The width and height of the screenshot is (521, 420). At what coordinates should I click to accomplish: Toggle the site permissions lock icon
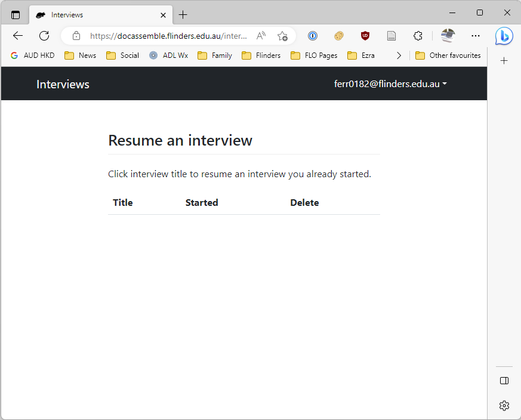76,35
